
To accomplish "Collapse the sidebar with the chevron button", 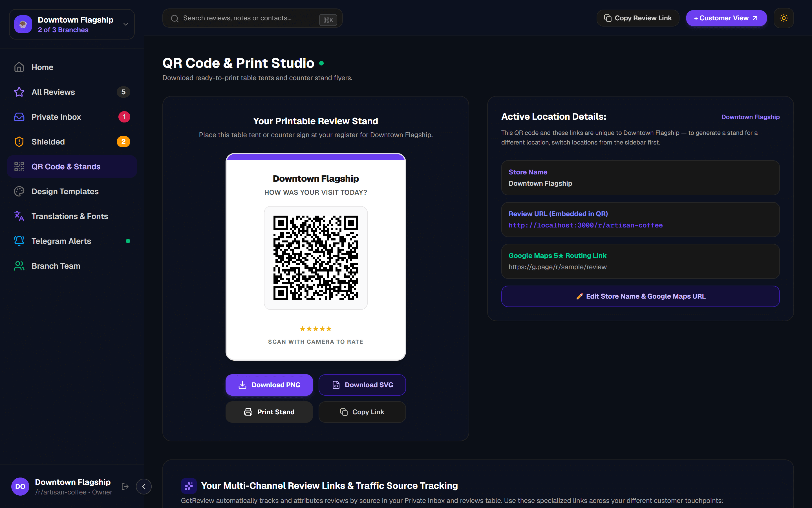I will click(144, 487).
